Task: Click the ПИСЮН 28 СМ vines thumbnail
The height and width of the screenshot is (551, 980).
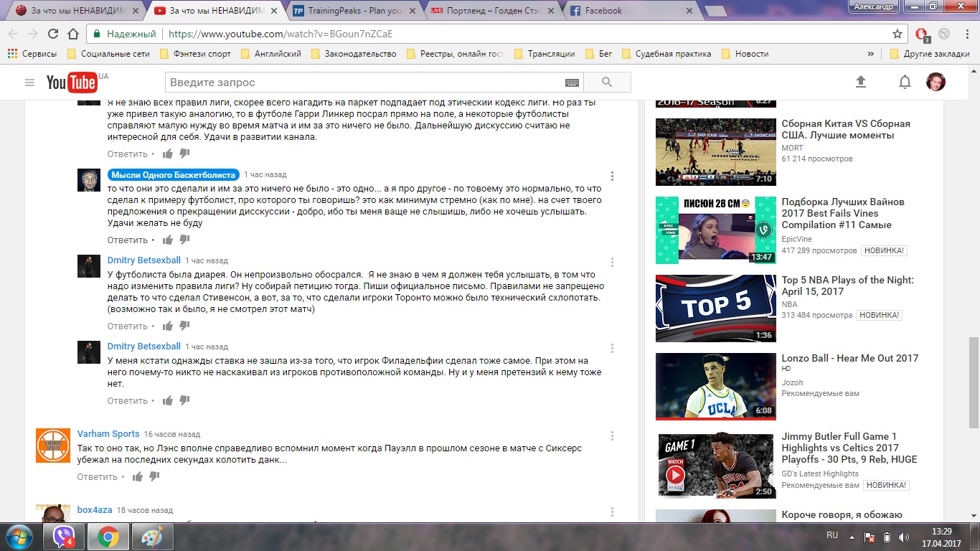Action: 716,230
